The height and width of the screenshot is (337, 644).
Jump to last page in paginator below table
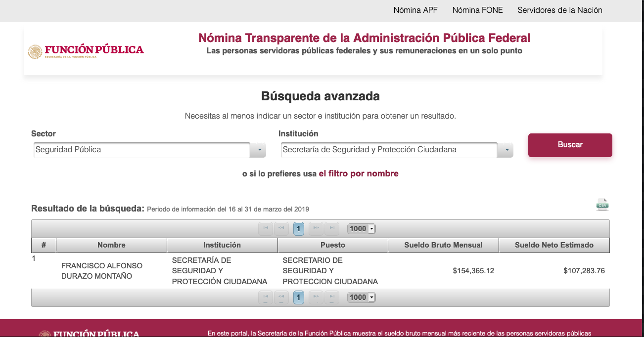tap(331, 297)
